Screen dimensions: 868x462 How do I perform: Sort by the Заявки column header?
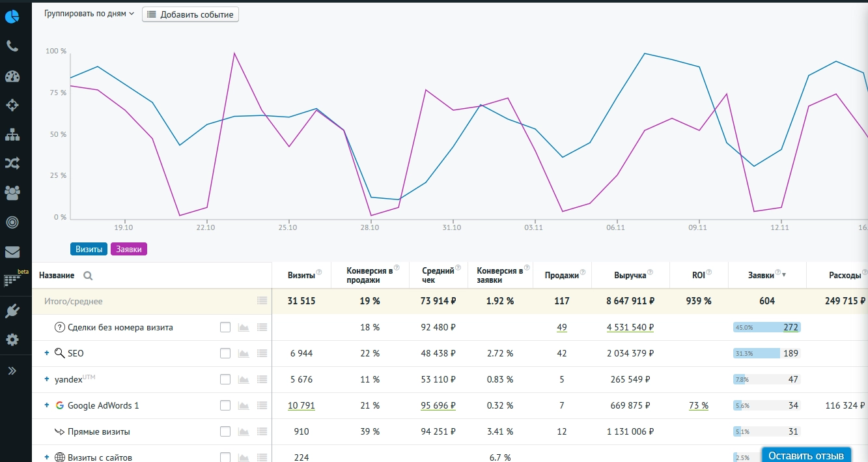tap(763, 275)
